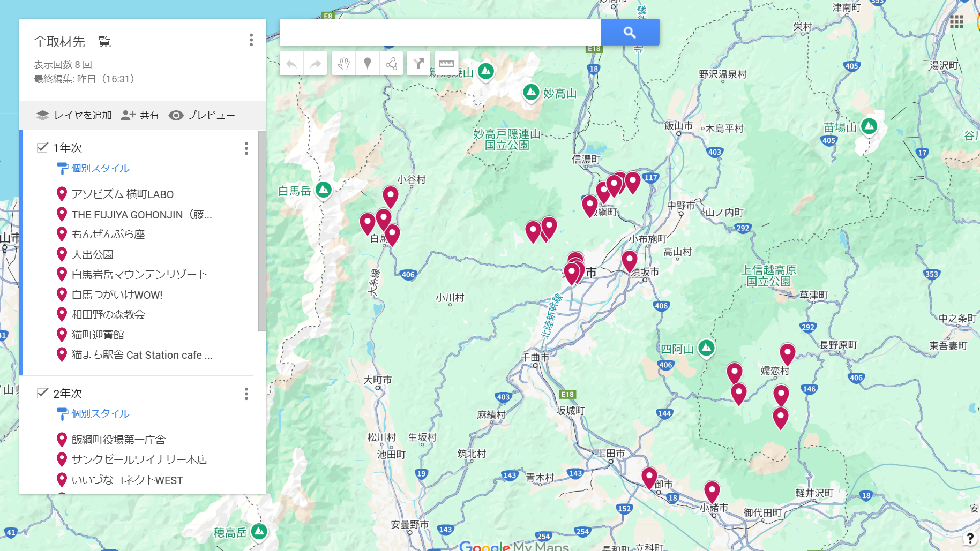Select いいづなコネクトWEST list entry
Screen dimensions: 980x551
coord(128,480)
